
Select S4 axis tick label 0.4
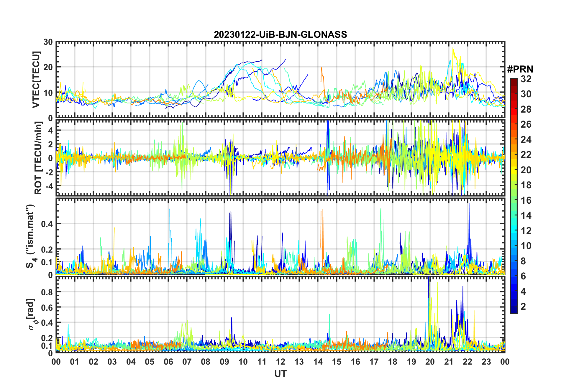(47, 224)
